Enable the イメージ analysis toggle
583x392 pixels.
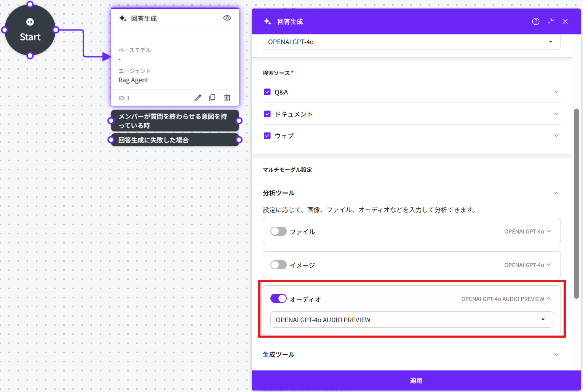(x=278, y=265)
